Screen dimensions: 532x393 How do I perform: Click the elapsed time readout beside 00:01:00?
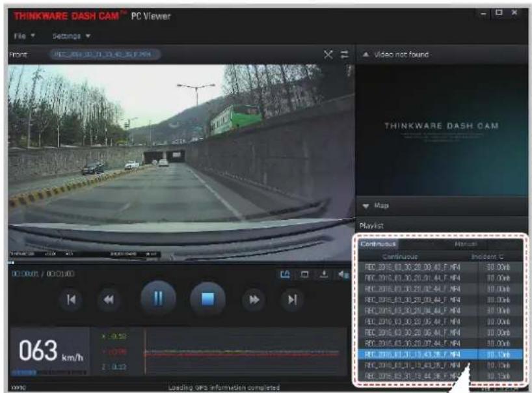[25, 274]
